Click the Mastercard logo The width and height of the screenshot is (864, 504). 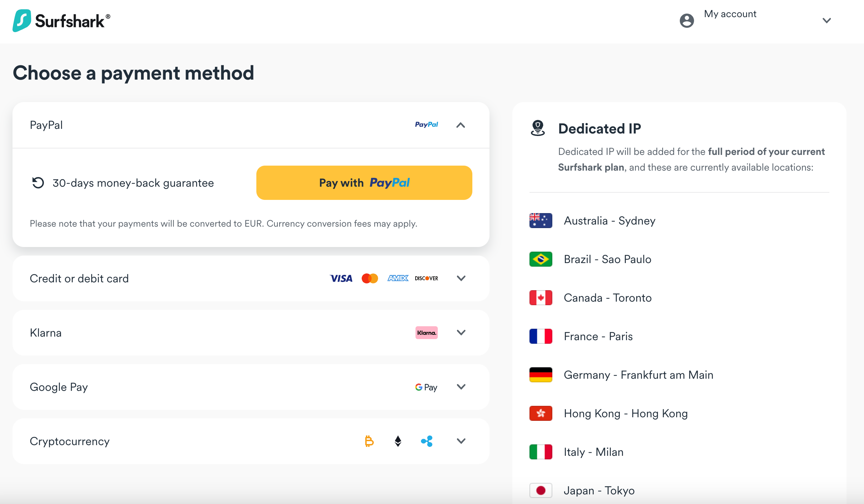[x=370, y=278]
